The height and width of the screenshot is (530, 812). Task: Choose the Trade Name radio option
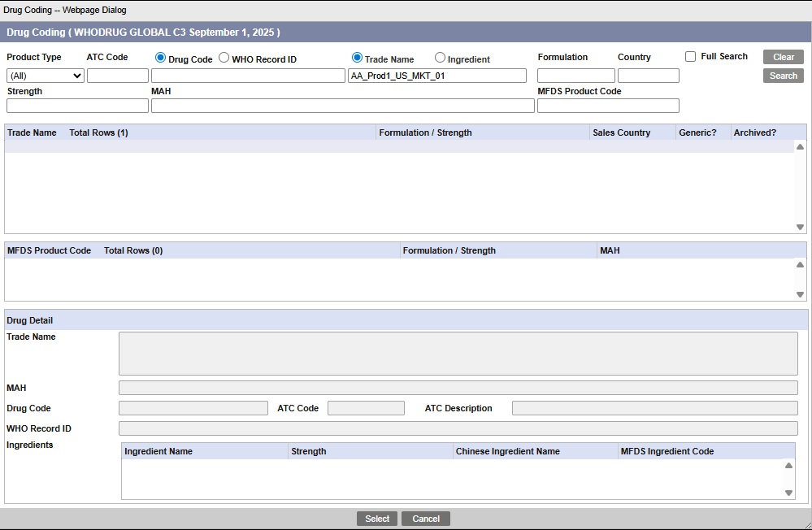tap(357, 58)
